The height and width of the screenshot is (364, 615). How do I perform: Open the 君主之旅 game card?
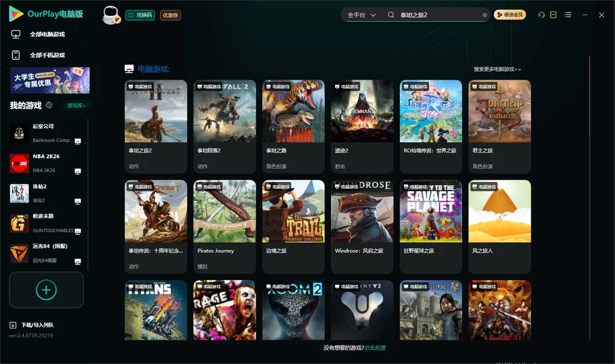[499, 126]
